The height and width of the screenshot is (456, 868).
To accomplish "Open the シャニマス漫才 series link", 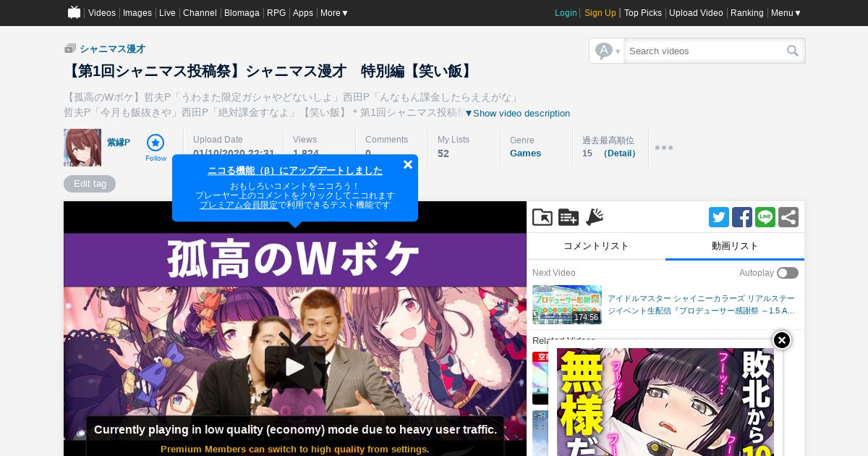I will click(x=112, y=48).
